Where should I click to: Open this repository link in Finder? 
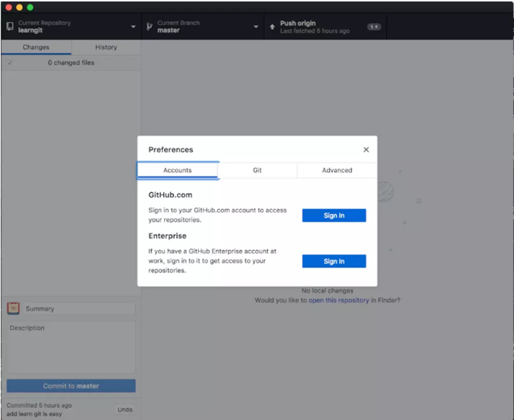click(x=339, y=300)
